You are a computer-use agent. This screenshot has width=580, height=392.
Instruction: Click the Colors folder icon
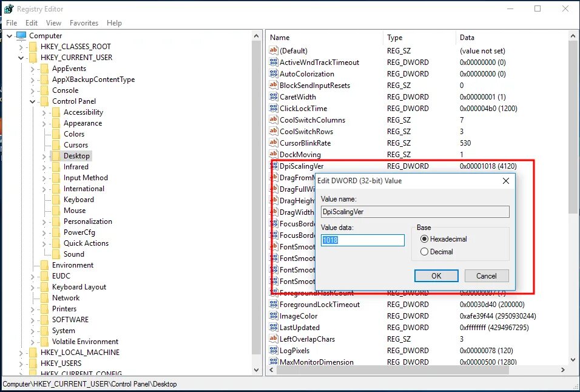(56, 134)
